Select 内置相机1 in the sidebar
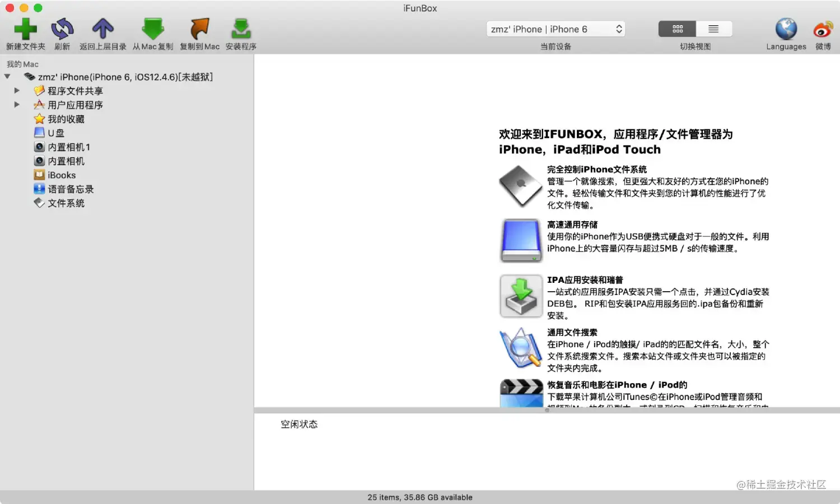Image resolution: width=840 pixels, height=504 pixels. (x=69, y=147)
